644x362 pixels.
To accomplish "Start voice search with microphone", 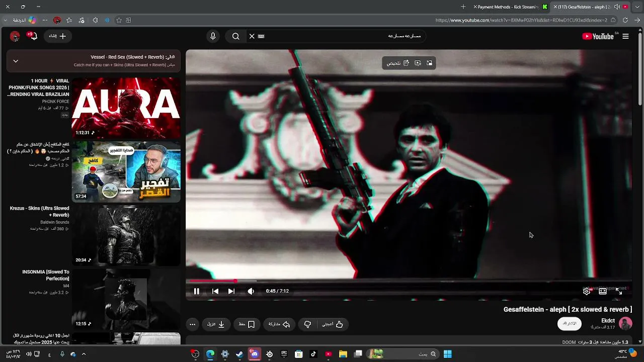I will point(213,36).
